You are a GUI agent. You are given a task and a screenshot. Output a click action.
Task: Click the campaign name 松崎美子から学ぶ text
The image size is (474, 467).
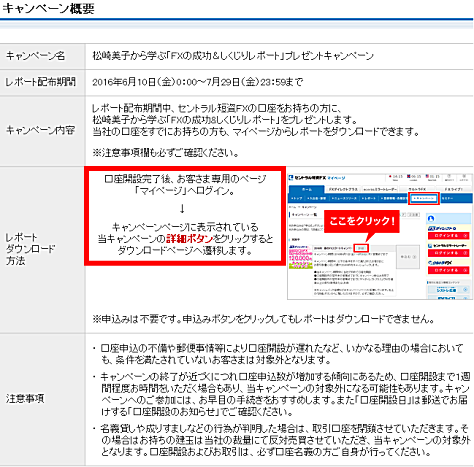[233, 56]
